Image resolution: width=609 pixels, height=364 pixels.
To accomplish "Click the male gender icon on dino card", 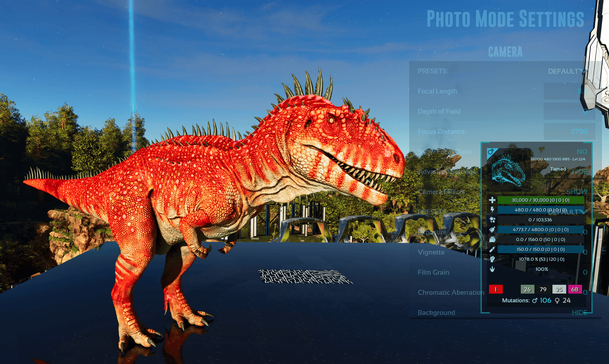I will click(490, 152).
